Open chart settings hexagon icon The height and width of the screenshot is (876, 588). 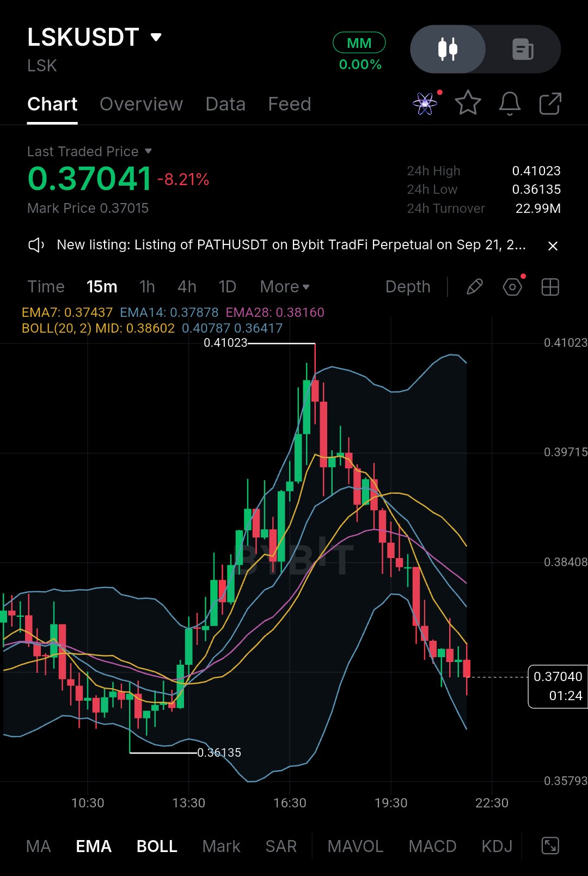point(512,287)
